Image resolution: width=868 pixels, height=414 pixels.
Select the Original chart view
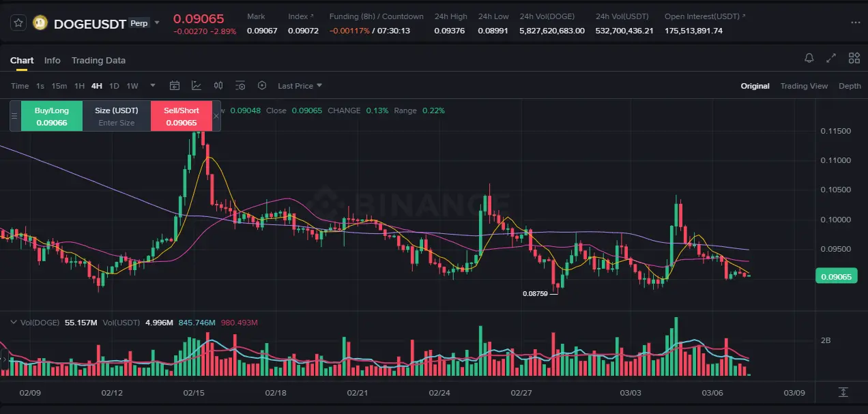755,86
